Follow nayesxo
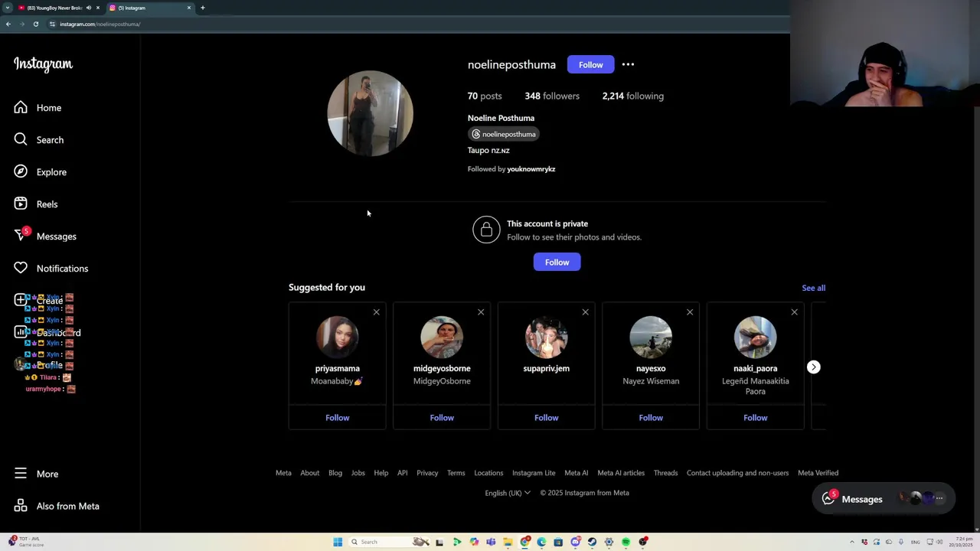This screenshot has height=551, width=980. pos(651,418)
